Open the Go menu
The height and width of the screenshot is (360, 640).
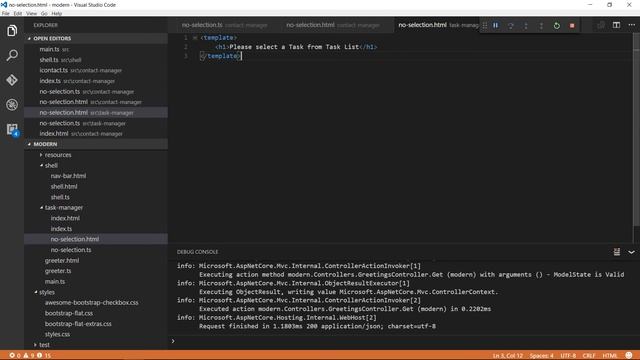(44, 13)
